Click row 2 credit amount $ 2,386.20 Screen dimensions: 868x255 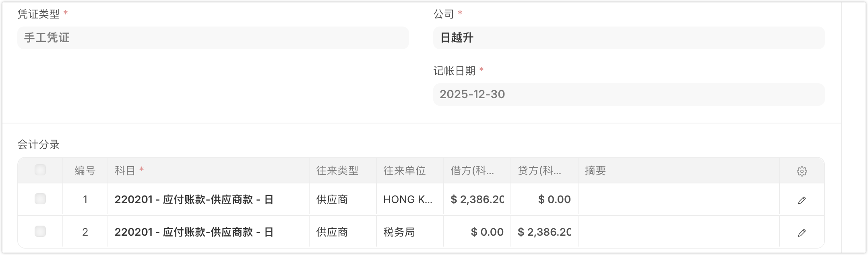pos(544,232)
